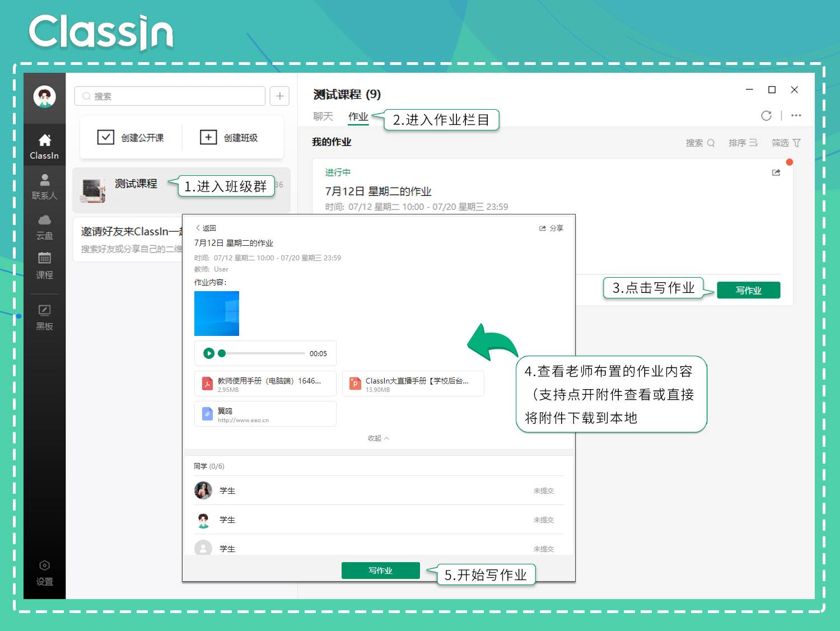Open 设置 settings at sidebar bottom
Screen dimensions: 840x631
tap(44, 573)
